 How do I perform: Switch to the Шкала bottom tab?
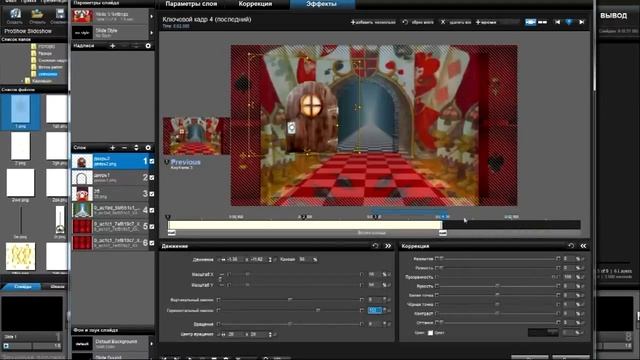57,287
